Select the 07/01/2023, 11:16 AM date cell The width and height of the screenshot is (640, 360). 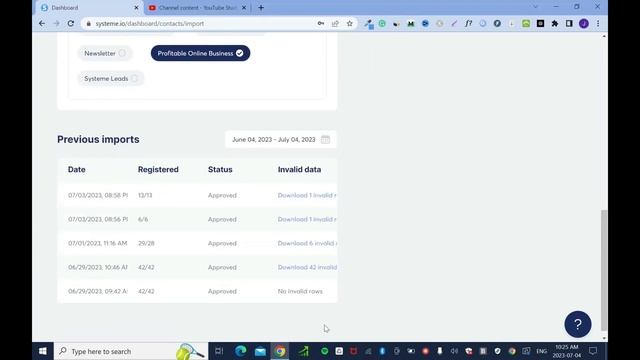click(98, 243)
